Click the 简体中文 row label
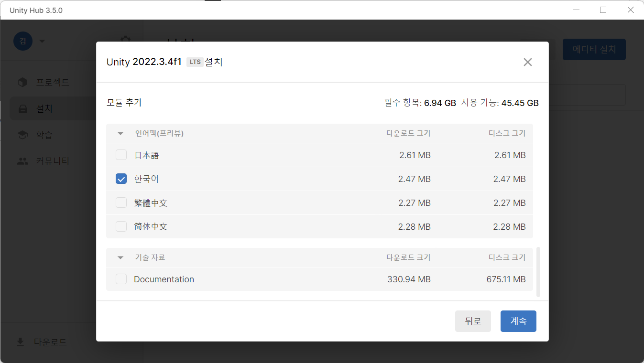The height and width of the screenshot is (363, 644). [x=151, y=227]
